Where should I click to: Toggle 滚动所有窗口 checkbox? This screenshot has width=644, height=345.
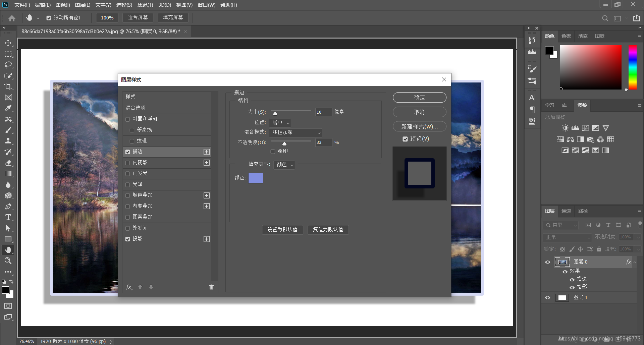(49, 18)
